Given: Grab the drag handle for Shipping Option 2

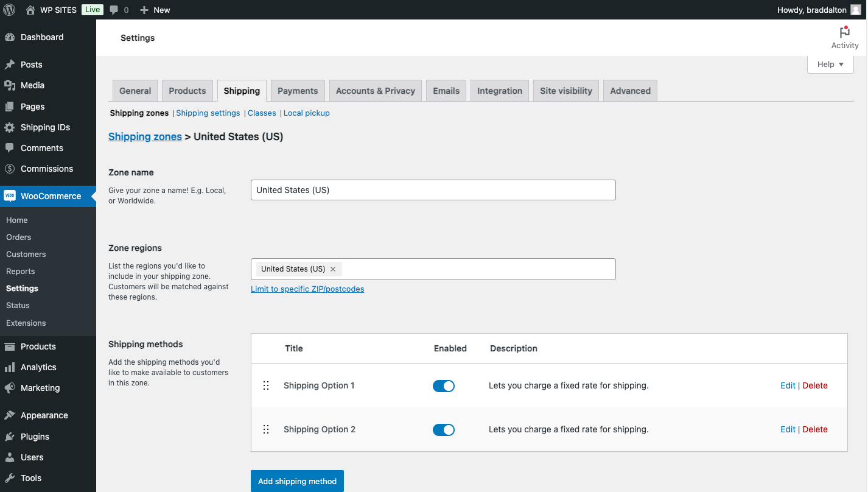Looking at the screenshot, I should pos(266,429).
